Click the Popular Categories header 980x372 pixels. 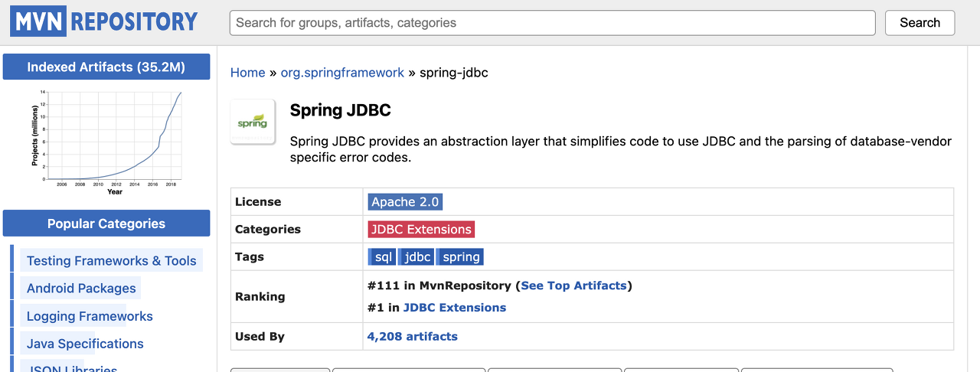[x=106, y=224]
